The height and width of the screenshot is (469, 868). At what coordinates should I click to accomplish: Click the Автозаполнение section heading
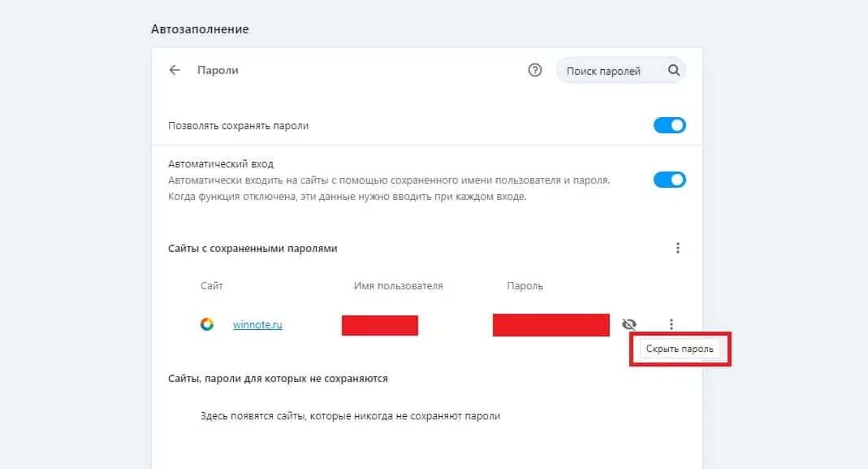tap(200, 29)
